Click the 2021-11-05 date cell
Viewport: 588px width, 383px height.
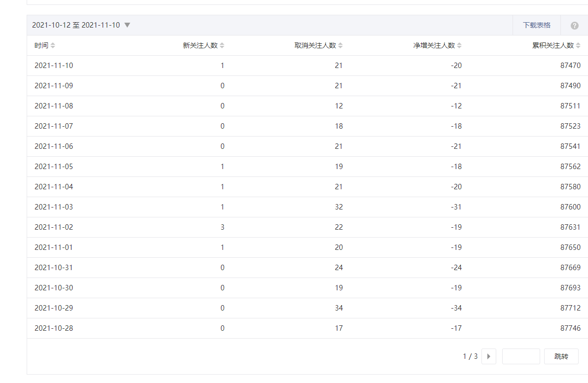[54, 167]
